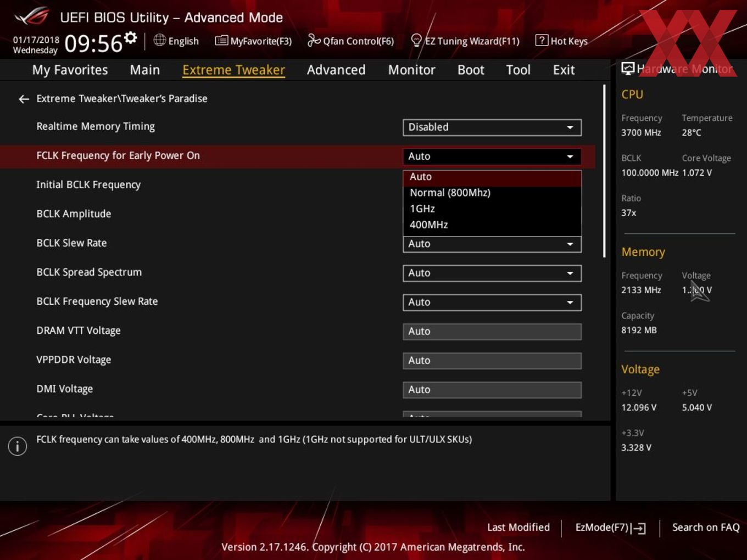Click the ROG logo icon
Image resolution: width=747 pixels, height=560 pixels.
pos(32,16)
